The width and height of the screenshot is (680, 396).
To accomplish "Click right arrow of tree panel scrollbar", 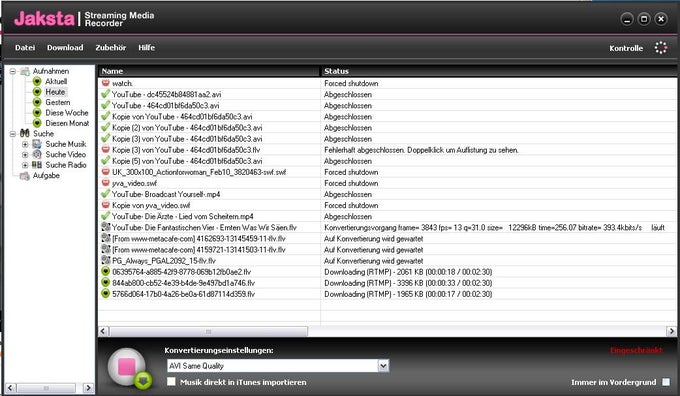I will point(88,388).
